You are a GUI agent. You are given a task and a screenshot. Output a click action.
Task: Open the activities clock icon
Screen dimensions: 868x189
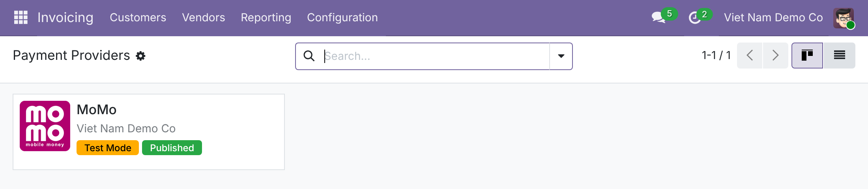tap(695, 18)
